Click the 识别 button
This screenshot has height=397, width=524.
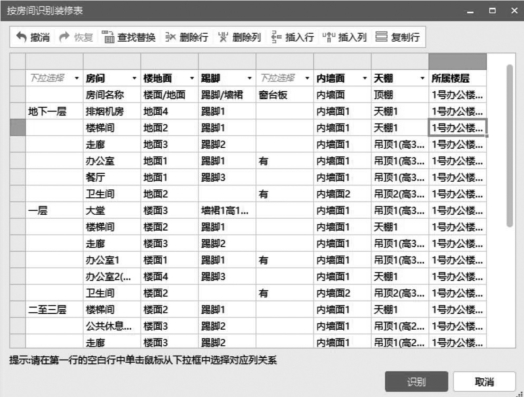(x=416, y=382)
